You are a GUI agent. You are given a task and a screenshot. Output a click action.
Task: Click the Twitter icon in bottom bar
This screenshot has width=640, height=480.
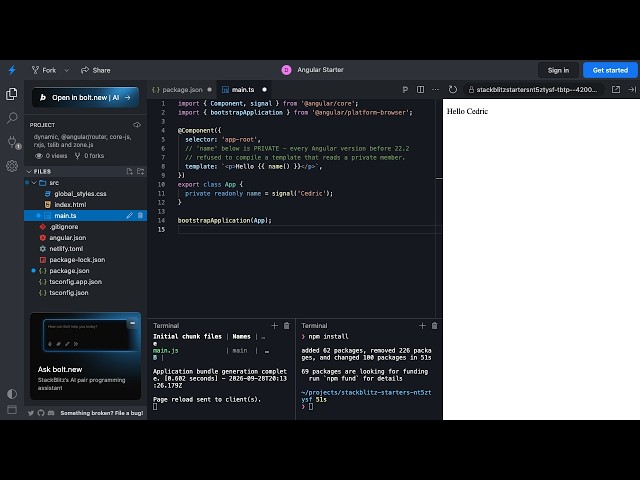(31, 413)
